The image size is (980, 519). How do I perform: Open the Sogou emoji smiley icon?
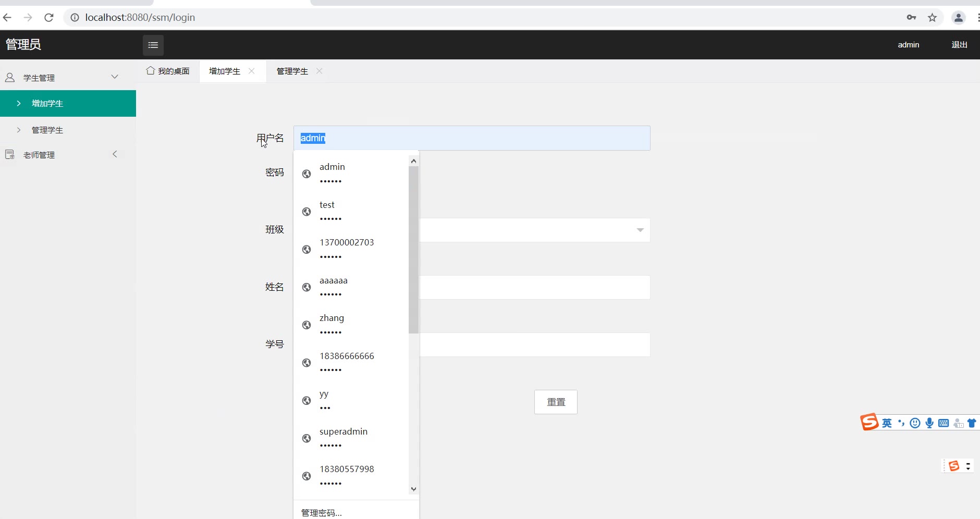click(x=915, y=423)
